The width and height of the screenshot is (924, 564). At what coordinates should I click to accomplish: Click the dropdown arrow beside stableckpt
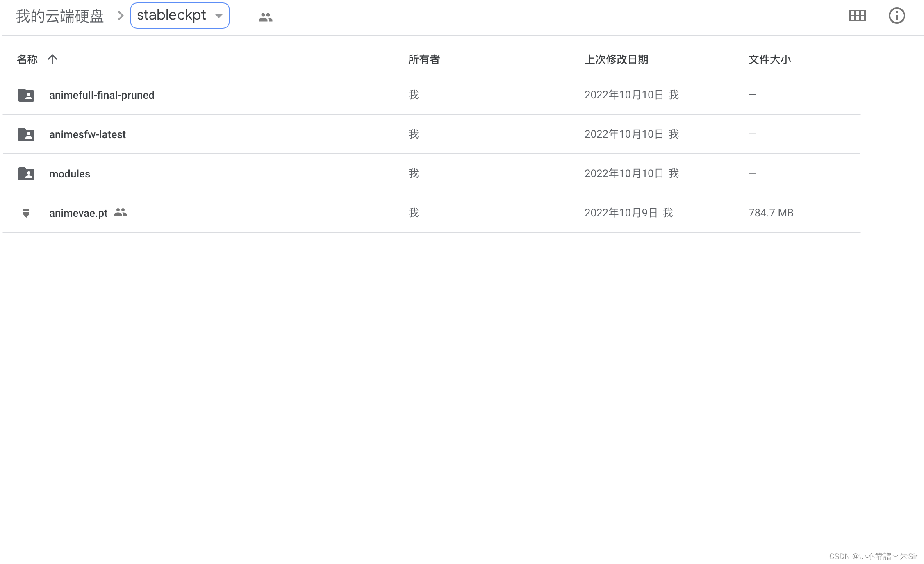tap(219, 16)
